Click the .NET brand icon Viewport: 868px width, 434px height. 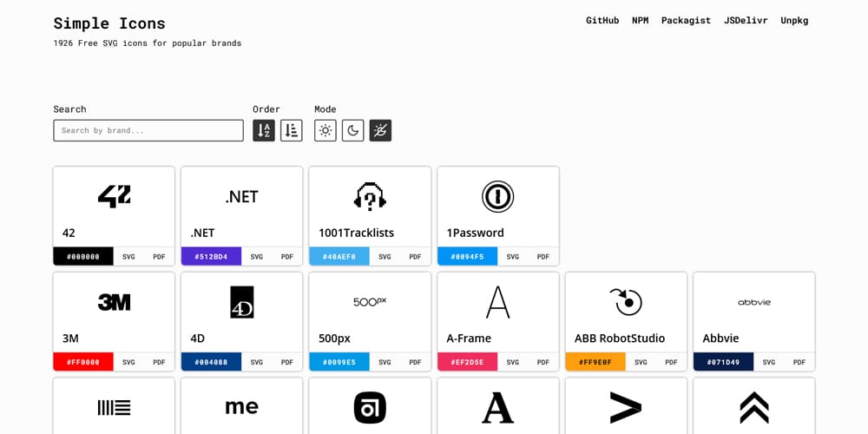coord(242,196)
